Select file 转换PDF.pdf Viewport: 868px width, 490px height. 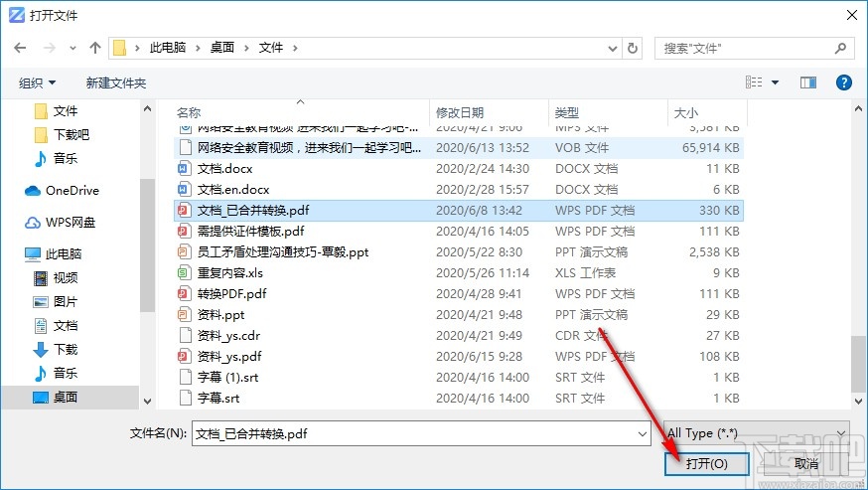click(x=459, y=294)
